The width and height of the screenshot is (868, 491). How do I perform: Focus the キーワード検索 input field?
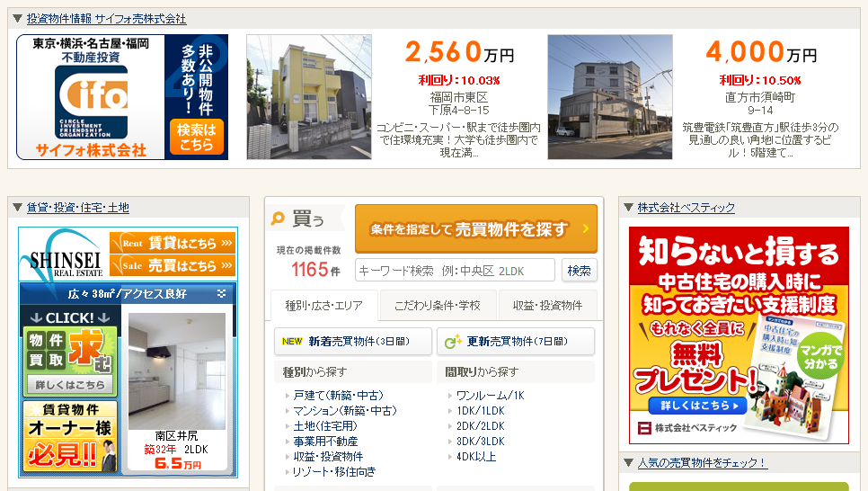(455, 271)
